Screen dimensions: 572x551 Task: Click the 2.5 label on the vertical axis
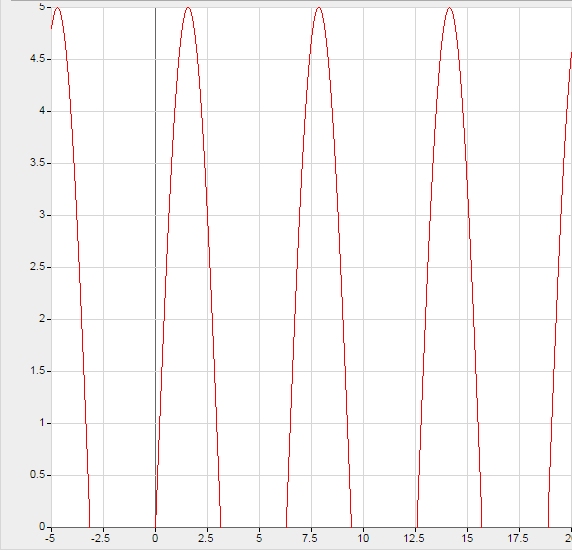(37, 267)
